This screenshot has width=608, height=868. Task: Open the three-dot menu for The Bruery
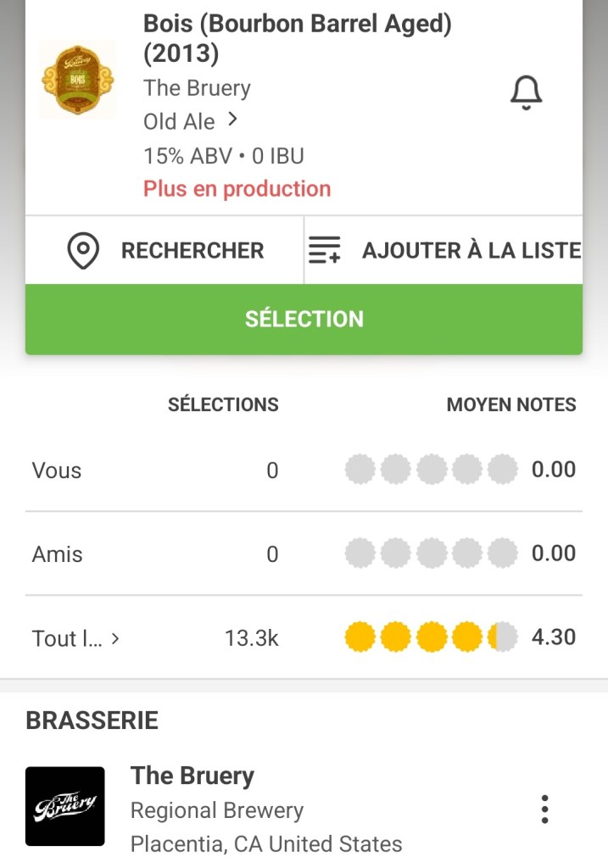click(x=544, y=810)
